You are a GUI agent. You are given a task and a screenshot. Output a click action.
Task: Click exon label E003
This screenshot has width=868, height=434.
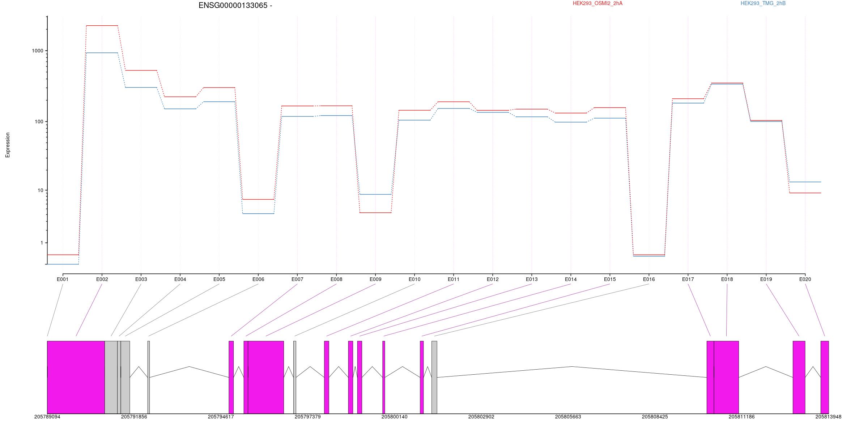pyautogui.click(x=141, y=279)
